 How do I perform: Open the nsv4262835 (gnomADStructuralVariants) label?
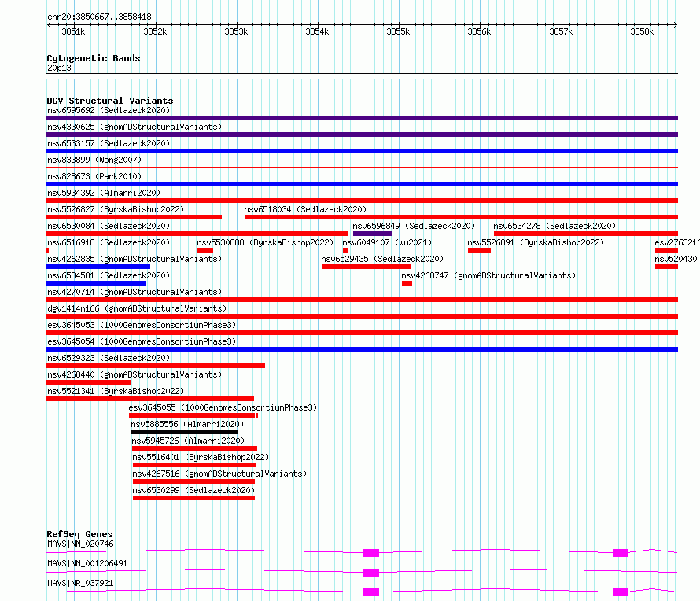click(134, 259)
